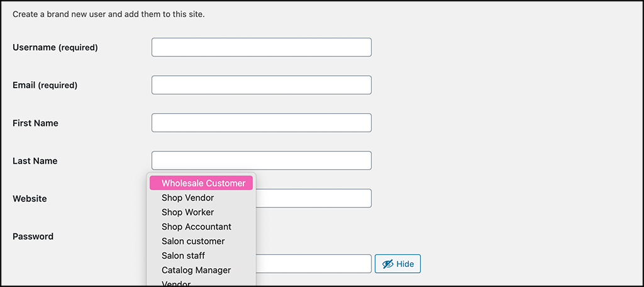The height and width of the screenshot is (287, 644).
Task: Select Wholesale Customer role option
Action: (201, 183)
